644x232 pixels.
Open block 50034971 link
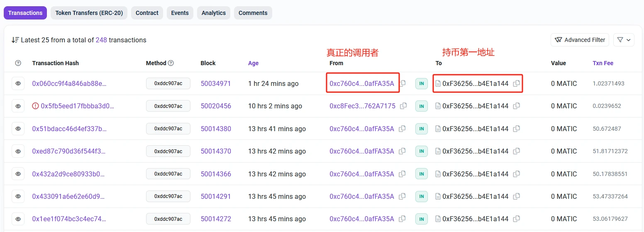[x=216, y=83]
